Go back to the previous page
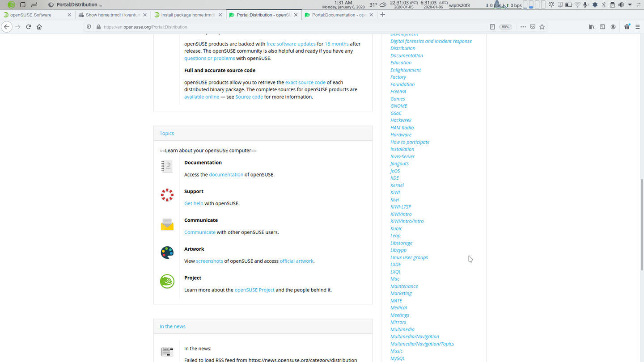 point(7,27)
